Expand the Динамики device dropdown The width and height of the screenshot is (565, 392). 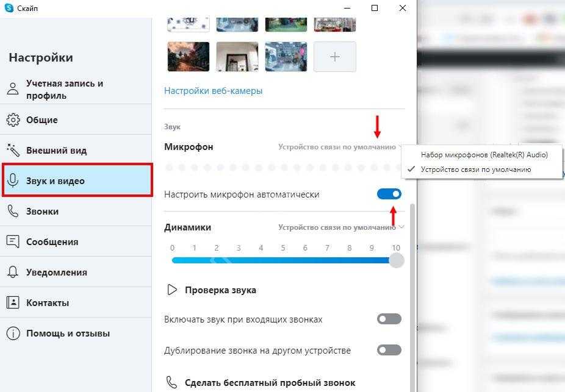point(341,227)
